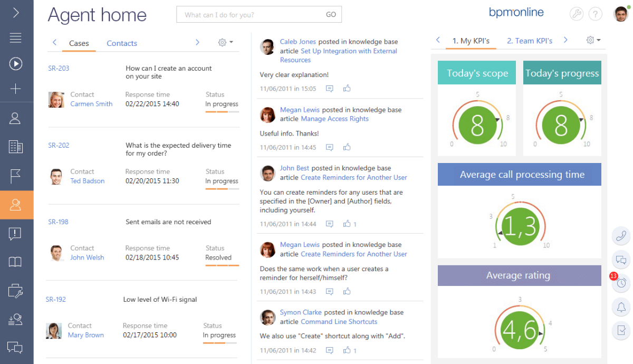Go to next tab in cases panel
Image resolution: width=633 pixels, height=364 pixels.
(197, 42)
